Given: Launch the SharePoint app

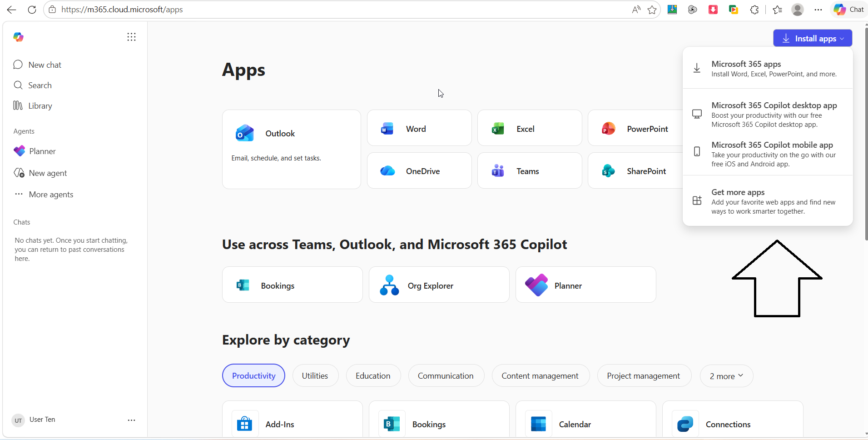Looking at the screenshot, I should pyautogui.click(x=636, y=170).
